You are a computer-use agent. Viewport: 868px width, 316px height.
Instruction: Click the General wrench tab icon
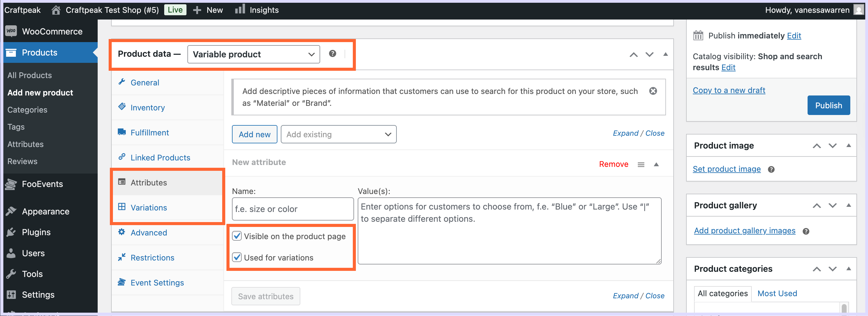click(122, 82)
